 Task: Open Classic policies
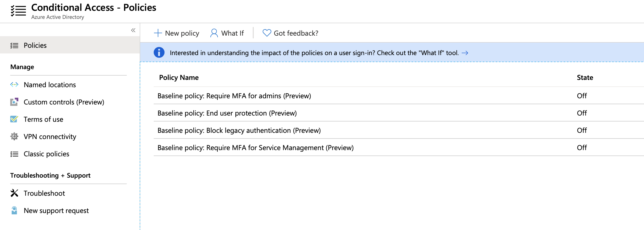(x=46, y=154)
